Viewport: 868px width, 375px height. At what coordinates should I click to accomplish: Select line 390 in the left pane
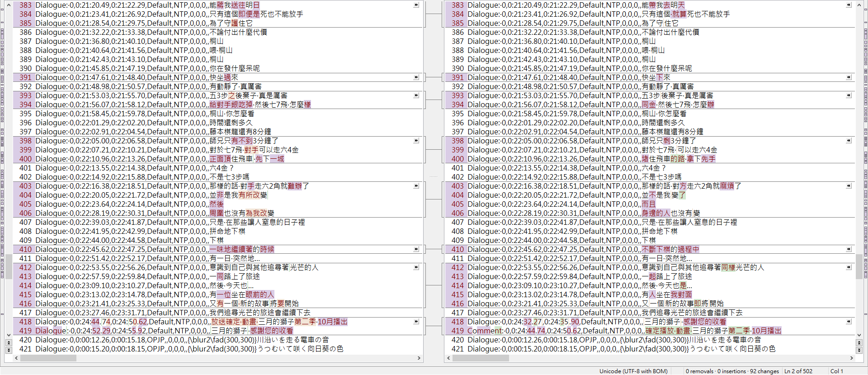pos(218,68)
